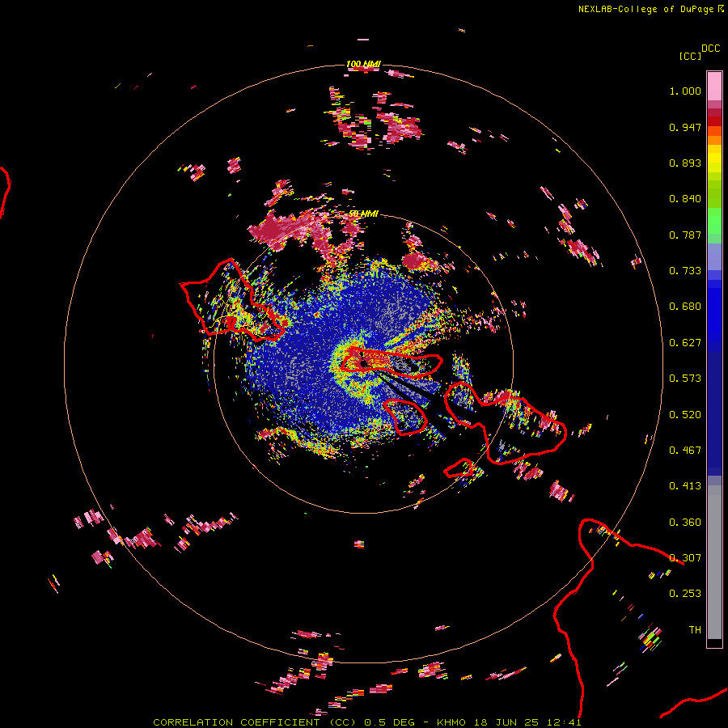This screenshot has width=728, height=728.
Task: Select the 0.573 scale value
Action: click(685, 379)
